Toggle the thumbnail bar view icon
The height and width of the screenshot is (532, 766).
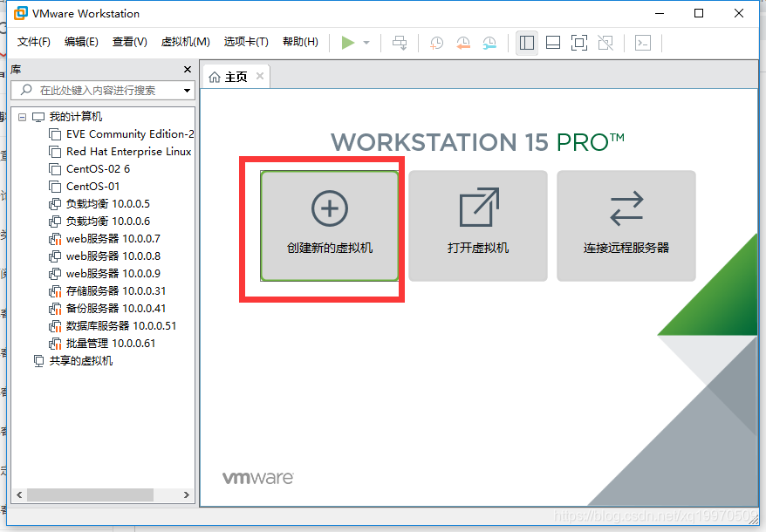click(x=553, y=43)
